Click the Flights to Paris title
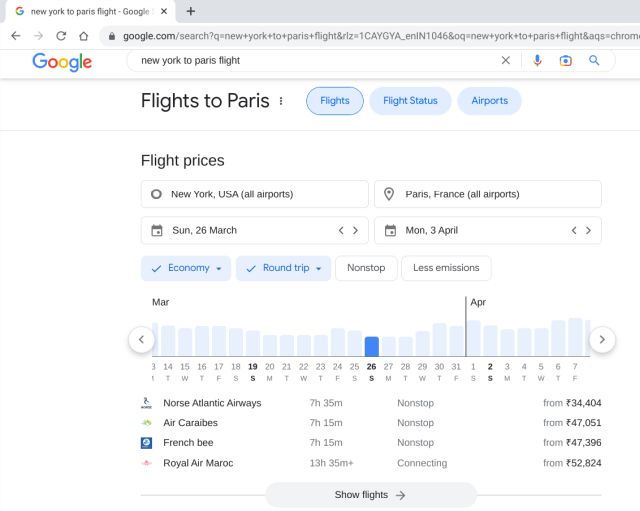The height and width of the screenshot is (511, 640). 205,101
